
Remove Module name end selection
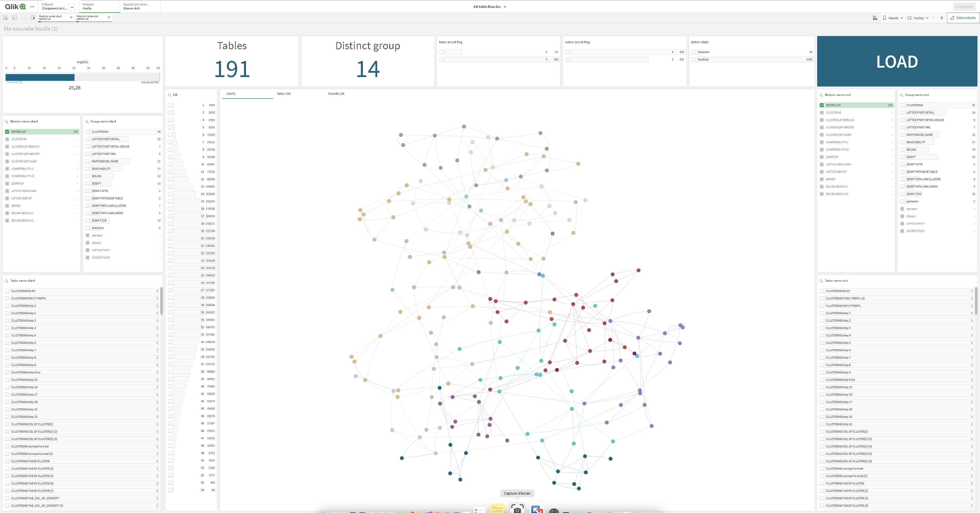coord(109,18)
